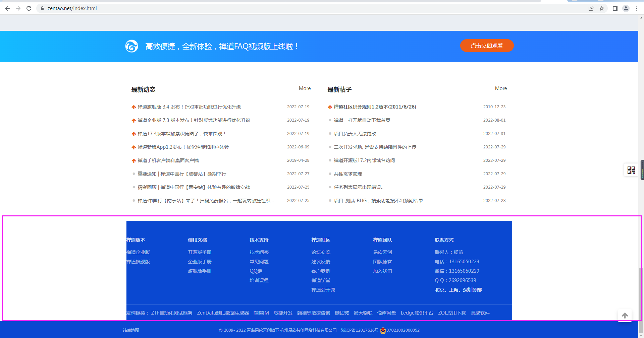Open More link beside 最新帖子

pos(500,88)
